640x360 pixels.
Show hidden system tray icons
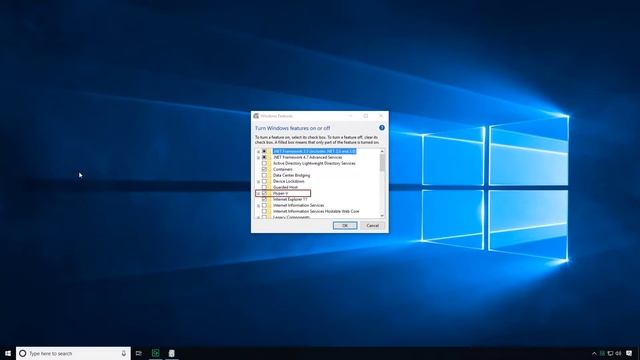[594, 353]
